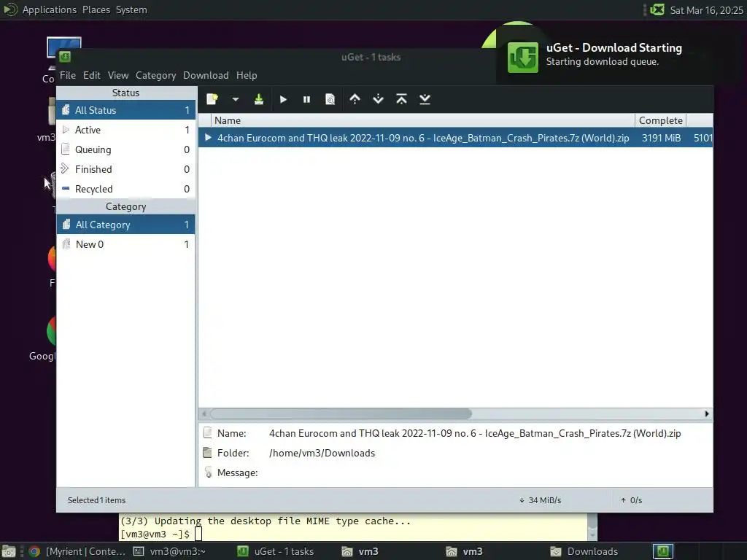This screenshot has height=560, width=747.
Task: Click the uGet window title bar icon
Action: click(65, 57)
